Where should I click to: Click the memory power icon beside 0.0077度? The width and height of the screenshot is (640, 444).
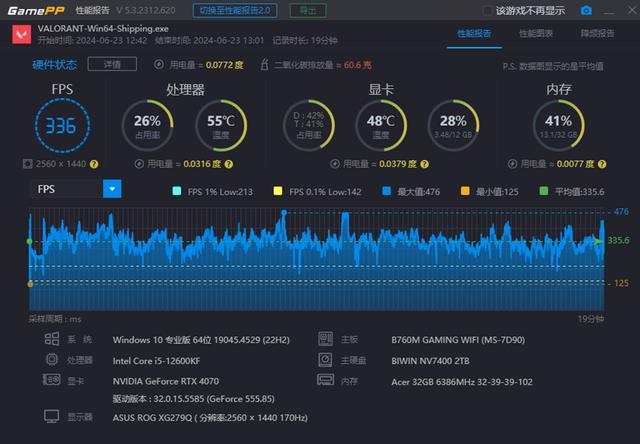[512, 164]
